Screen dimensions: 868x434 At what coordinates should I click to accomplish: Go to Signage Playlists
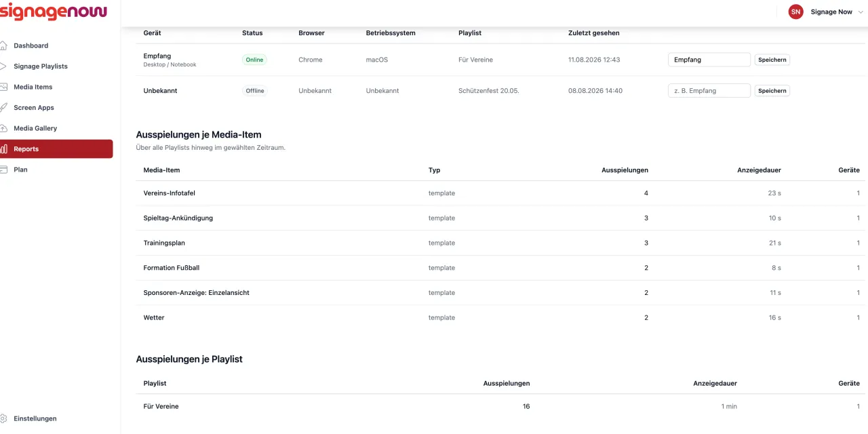click(56, 66)
